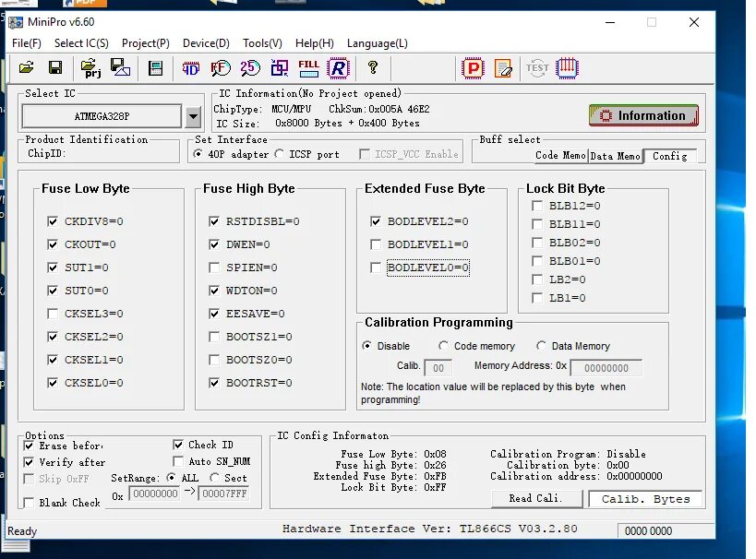Click the Calib. byte value field
The width and height of the screenshot is (756, 559).
(x=438, y=368)
